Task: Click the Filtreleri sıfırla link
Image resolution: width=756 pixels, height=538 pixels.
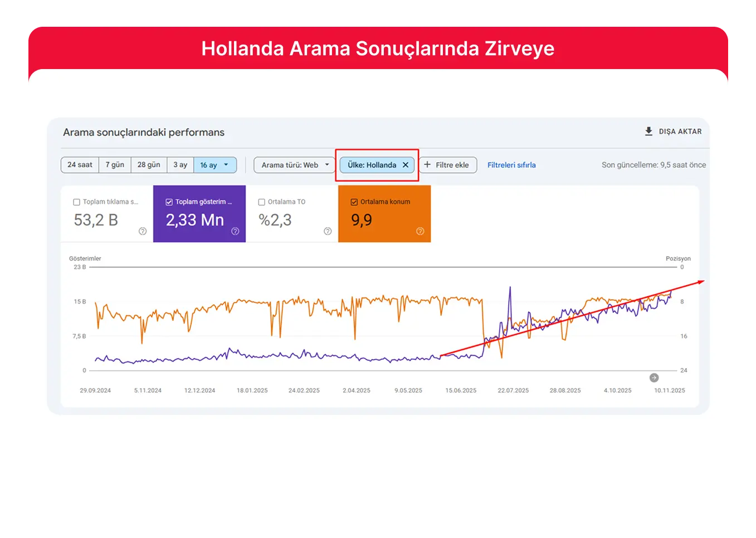Action: pyautogui.click(x=511, y=165)
